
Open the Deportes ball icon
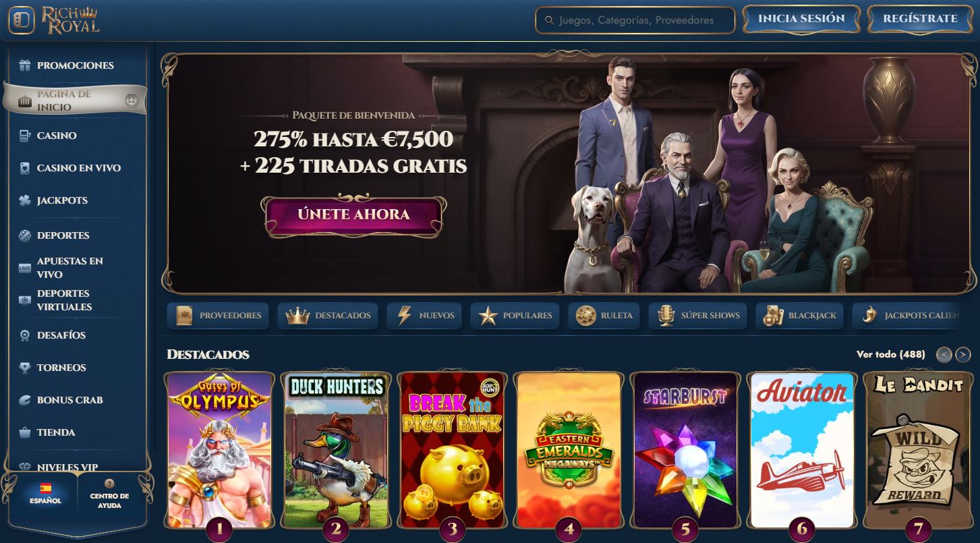click(25, 235)
